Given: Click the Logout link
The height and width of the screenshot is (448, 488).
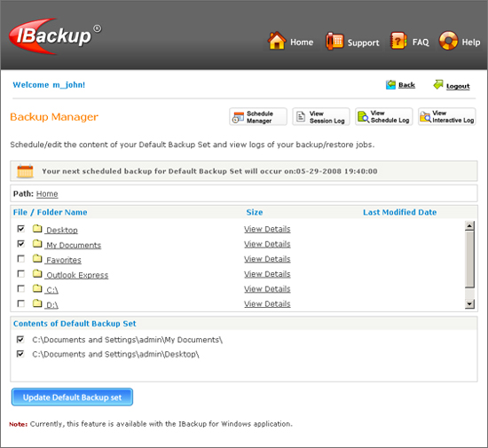Looking at the screenshot, I should click(458, 86).
